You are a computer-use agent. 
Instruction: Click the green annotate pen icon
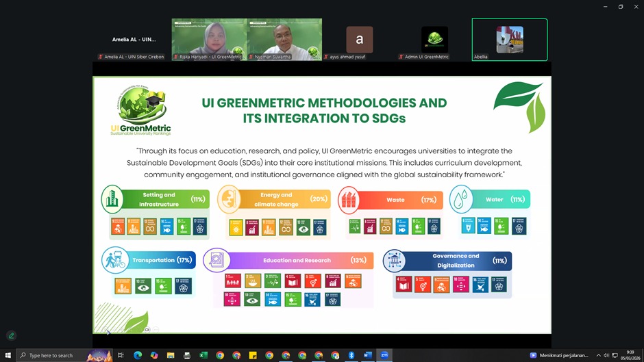[11, 335]
